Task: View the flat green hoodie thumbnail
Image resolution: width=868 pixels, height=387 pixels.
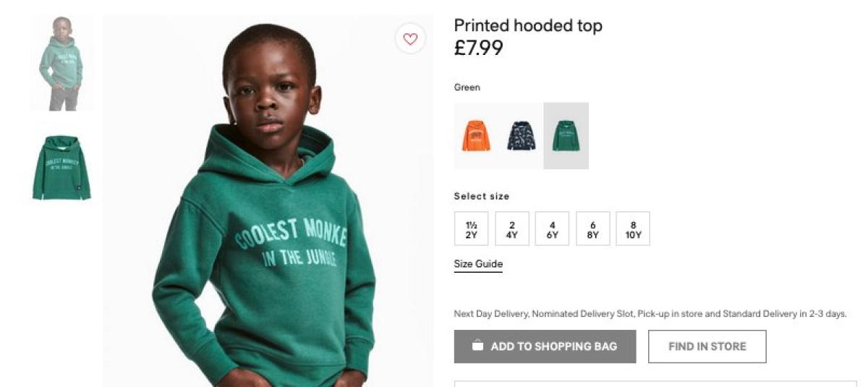Action: [61, 167]
